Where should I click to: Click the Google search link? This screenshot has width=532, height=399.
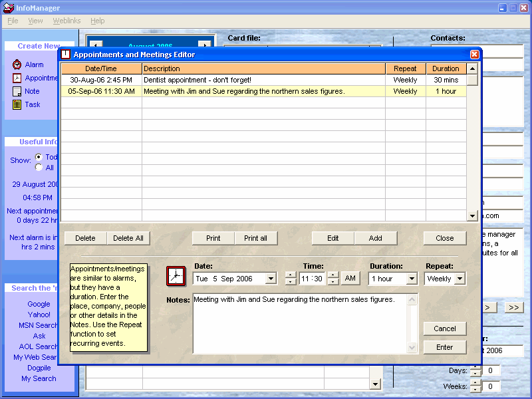[39, 304]
